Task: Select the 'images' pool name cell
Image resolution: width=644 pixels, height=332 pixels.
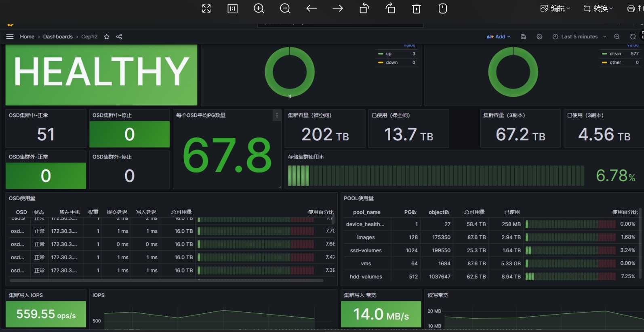Action: [366, 237]
